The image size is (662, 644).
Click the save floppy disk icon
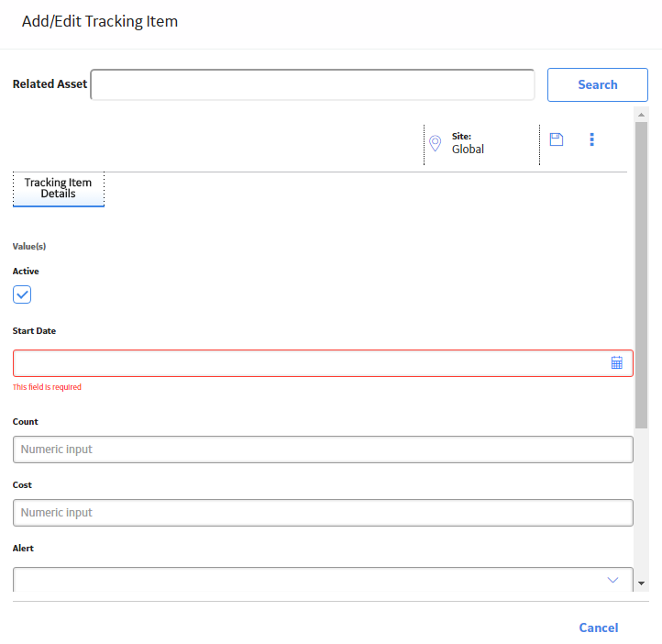(x=556, y=139)
